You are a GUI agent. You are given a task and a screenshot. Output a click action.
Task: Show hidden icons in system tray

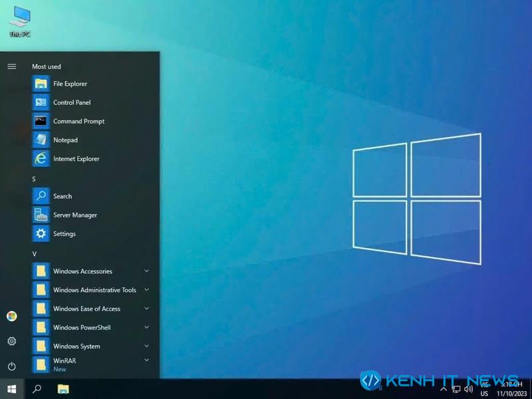pos(444,389)
